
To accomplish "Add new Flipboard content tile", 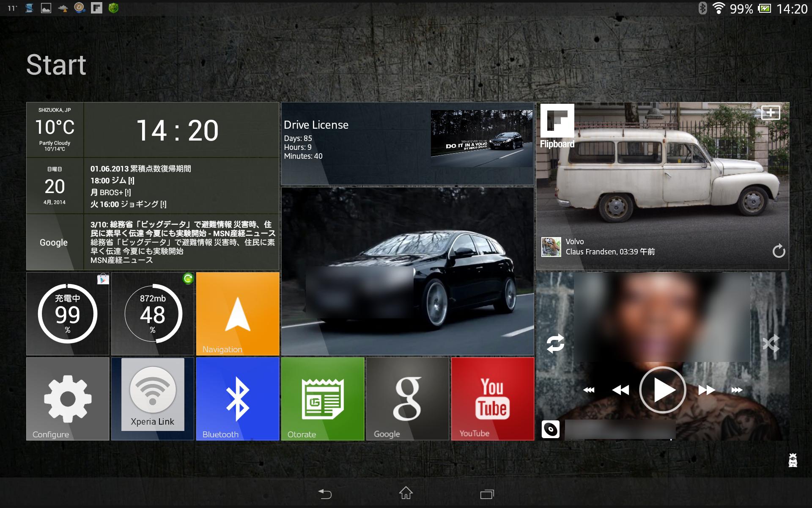I will point(771,112).
